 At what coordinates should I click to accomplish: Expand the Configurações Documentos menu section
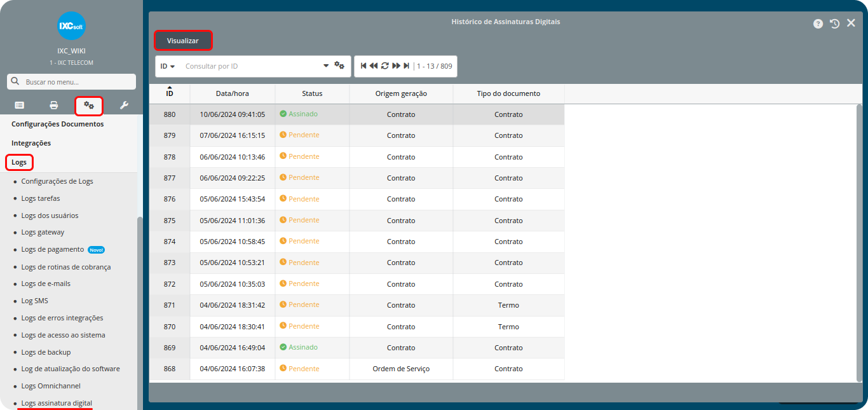(57, 124)
